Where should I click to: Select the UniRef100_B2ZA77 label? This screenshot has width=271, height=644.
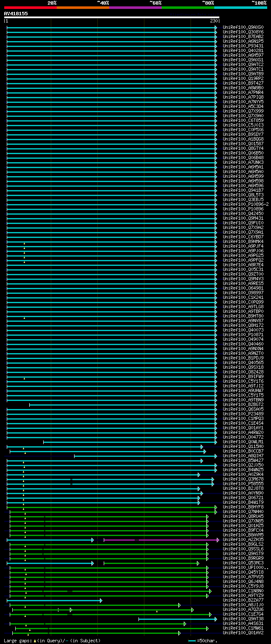(x=243, y=600)
